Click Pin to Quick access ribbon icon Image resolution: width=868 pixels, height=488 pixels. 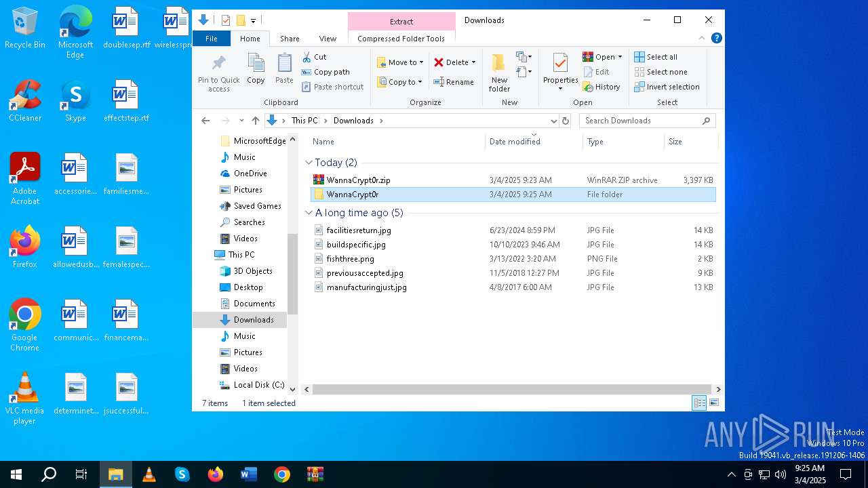click(x=219, y=73)
